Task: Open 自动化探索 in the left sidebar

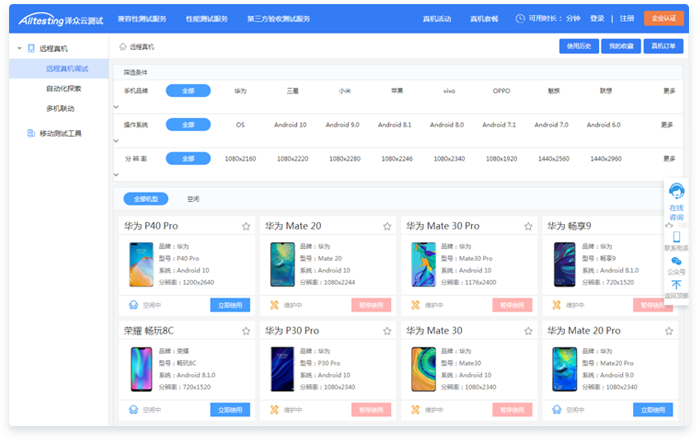Action: tap(65, 88)
